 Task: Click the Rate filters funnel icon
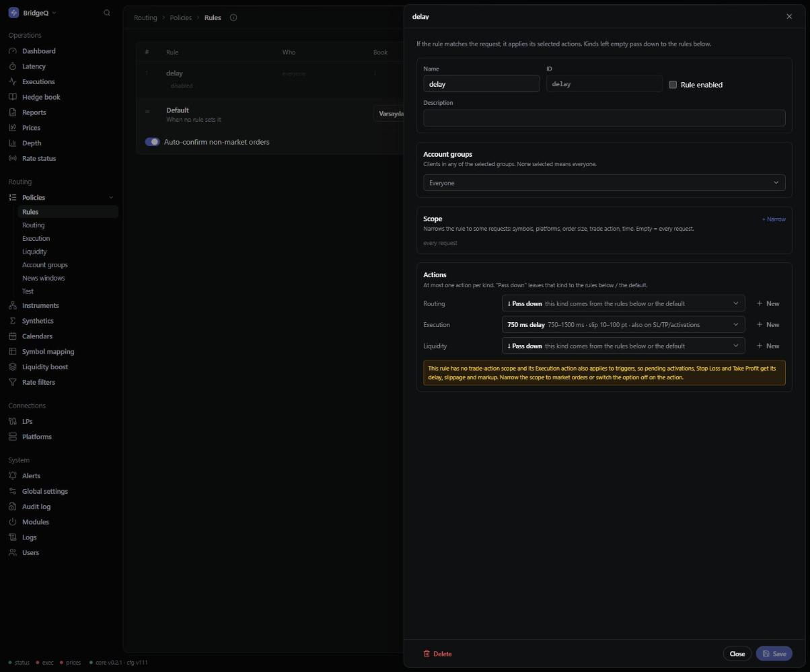pos(13,382)
